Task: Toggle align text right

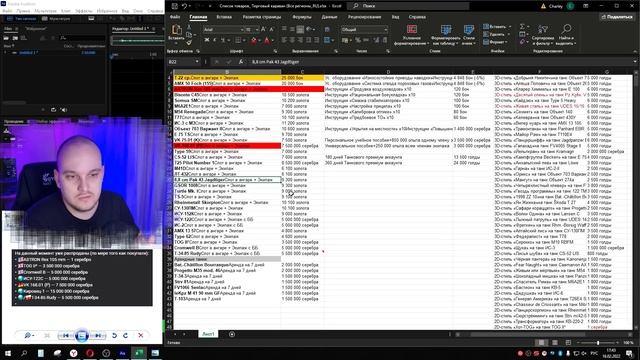Action: pyautogui.click(x=300, y=40)
